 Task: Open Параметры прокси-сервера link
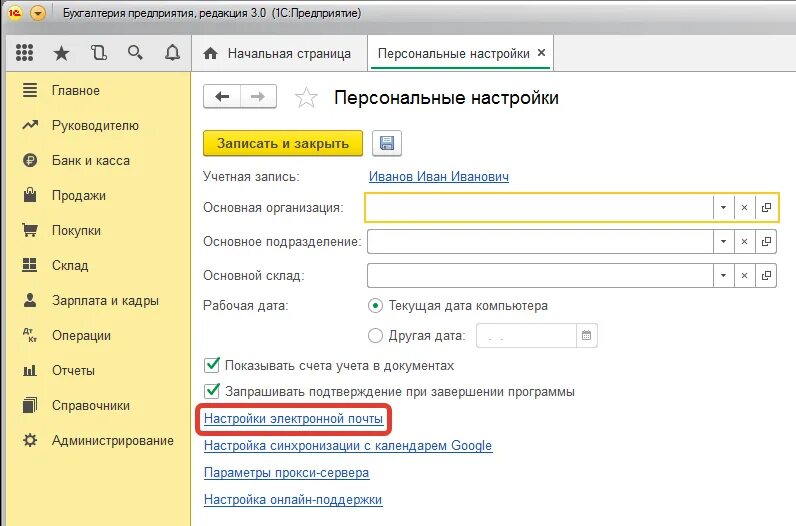(286, 473)
